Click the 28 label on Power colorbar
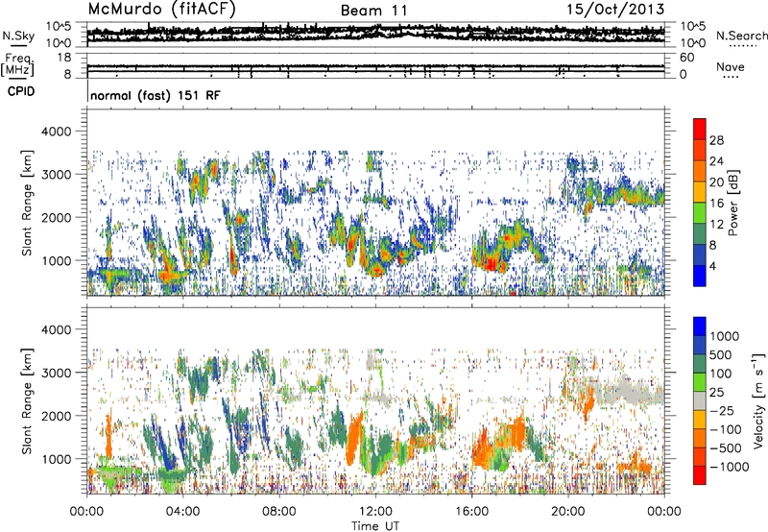Screen dimensions: 768x532 click(716, 140)
